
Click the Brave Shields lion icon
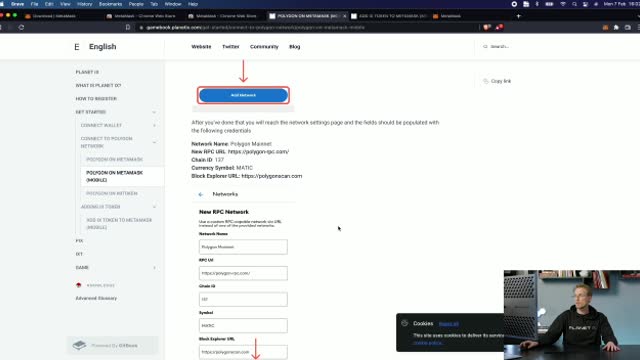pyautogui.click(x=487, y=27)
